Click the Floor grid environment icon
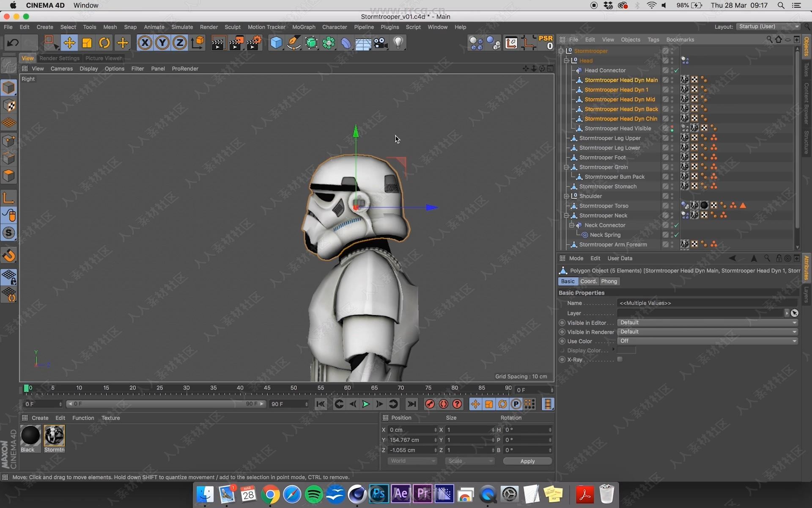812x508 pixels. [363, 43]
